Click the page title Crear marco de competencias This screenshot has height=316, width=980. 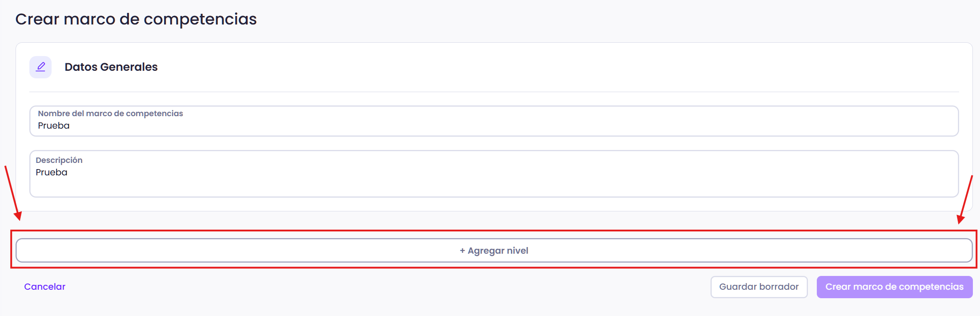136,19
